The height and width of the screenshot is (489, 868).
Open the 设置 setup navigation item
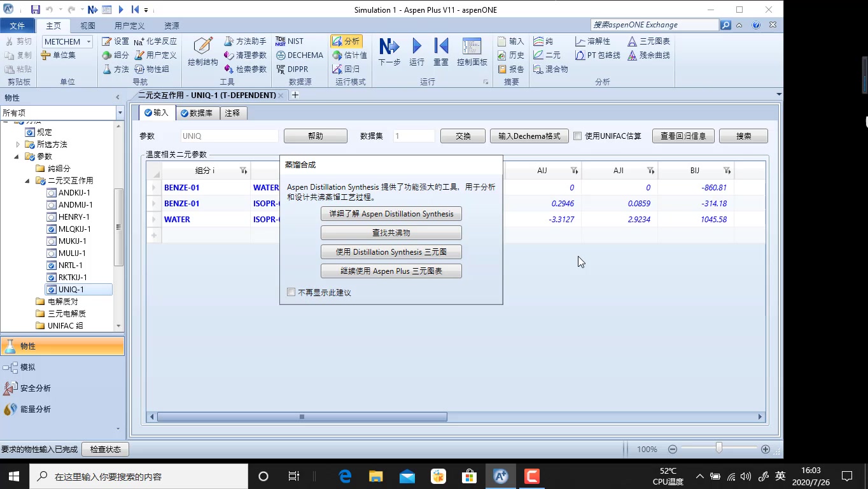[115, 41]
